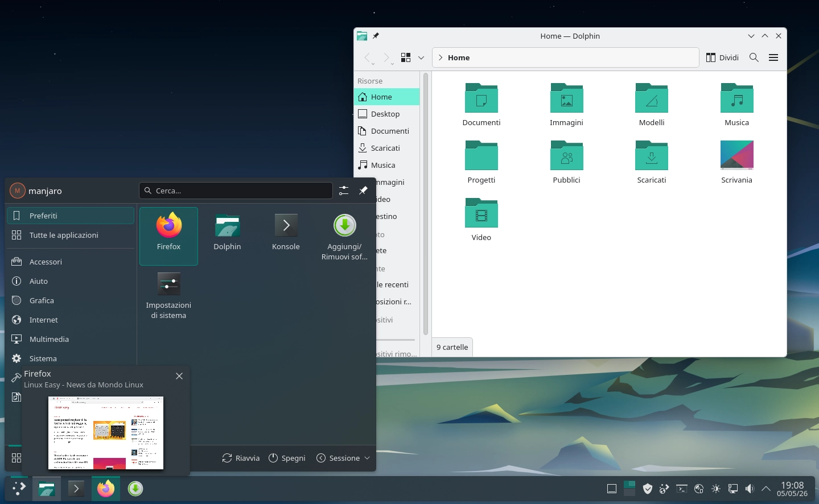Open the Sistema category
Screen dimensions: 819x504
tap(71, 358)
